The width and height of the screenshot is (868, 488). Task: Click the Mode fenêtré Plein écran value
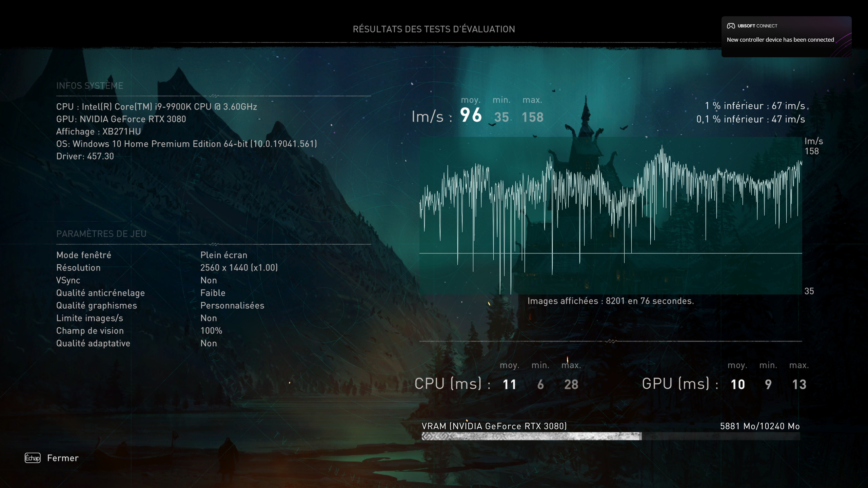click(x=223, y=255)
